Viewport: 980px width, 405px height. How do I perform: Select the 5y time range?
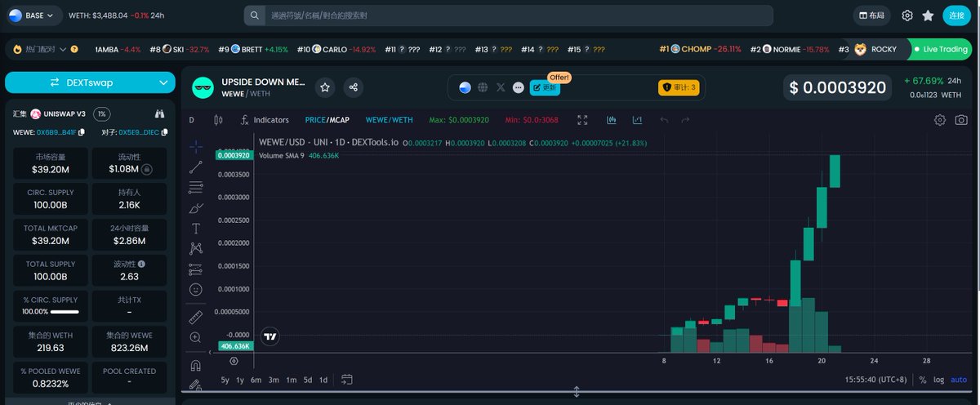pyautogui.click(x=225, y=380)
